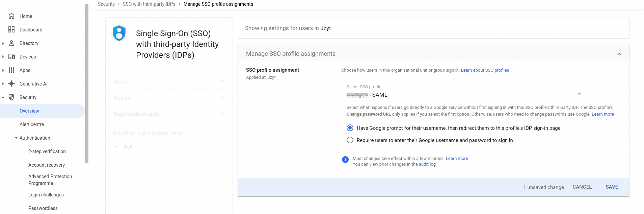
Task: Open Advanced Protection Programme
Action: pos(50,180)
